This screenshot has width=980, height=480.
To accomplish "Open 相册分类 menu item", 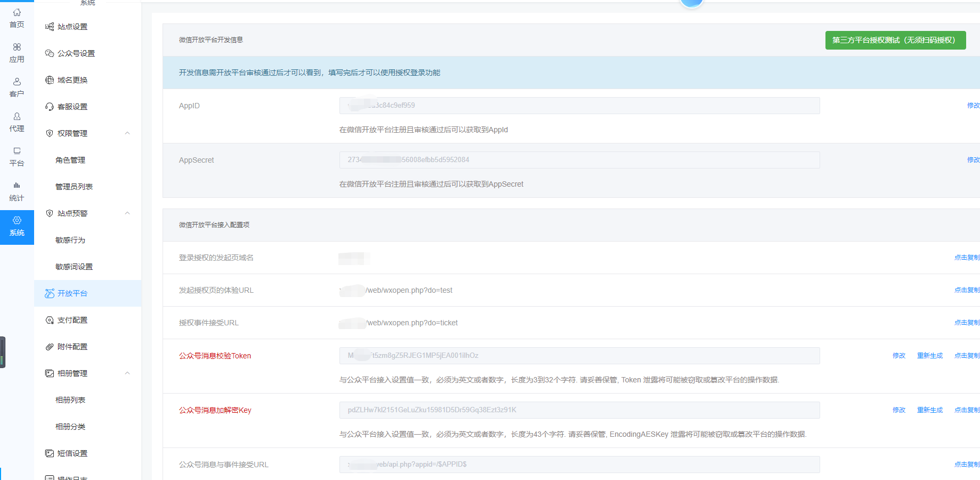I will [x=70, y=427].
